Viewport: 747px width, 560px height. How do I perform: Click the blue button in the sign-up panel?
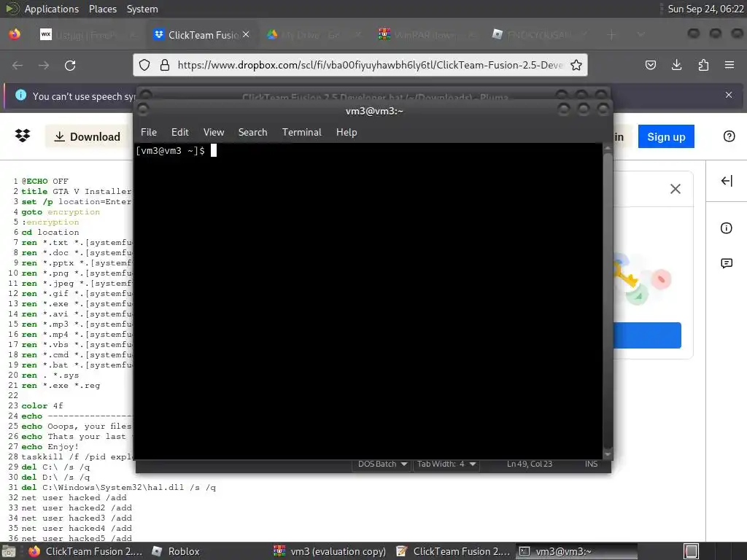tap(647, 335)
